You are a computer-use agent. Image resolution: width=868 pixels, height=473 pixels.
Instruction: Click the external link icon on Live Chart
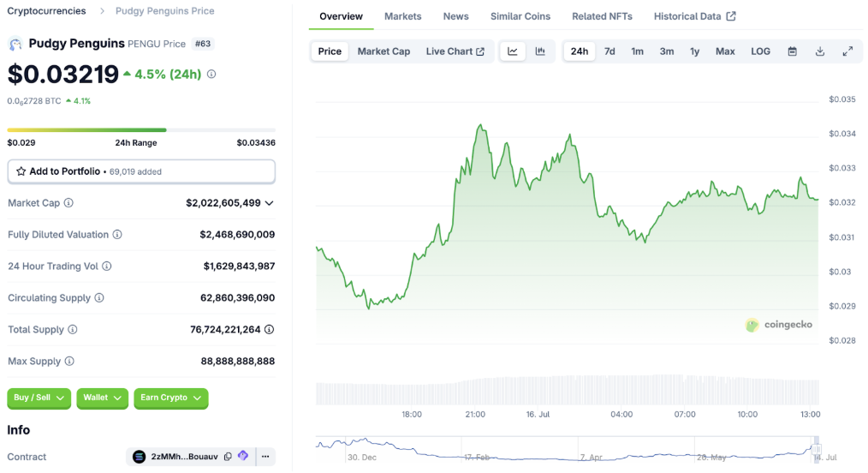pyautogui.click(x=480, y=51)
